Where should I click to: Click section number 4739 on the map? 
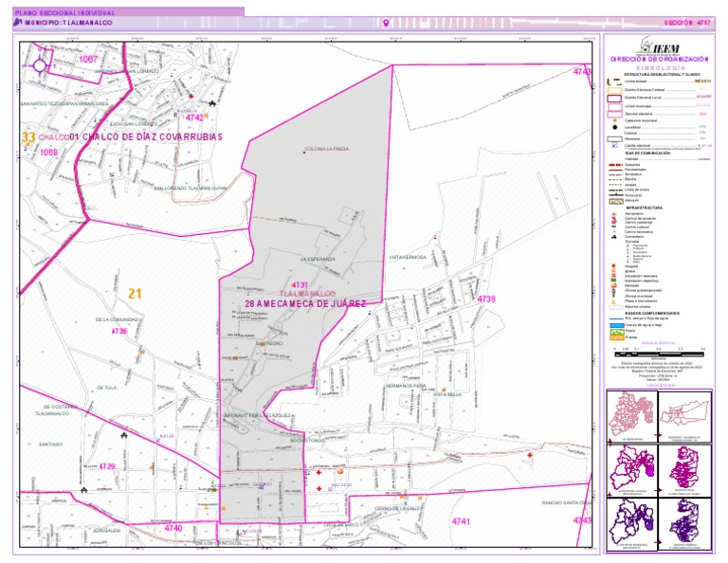click(x=107, y=466)
